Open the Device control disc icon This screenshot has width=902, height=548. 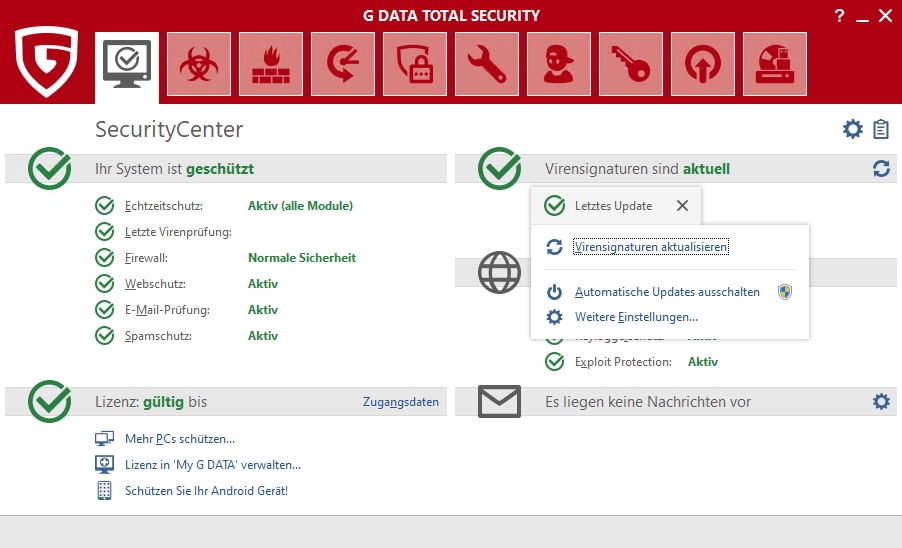[775, 64]
